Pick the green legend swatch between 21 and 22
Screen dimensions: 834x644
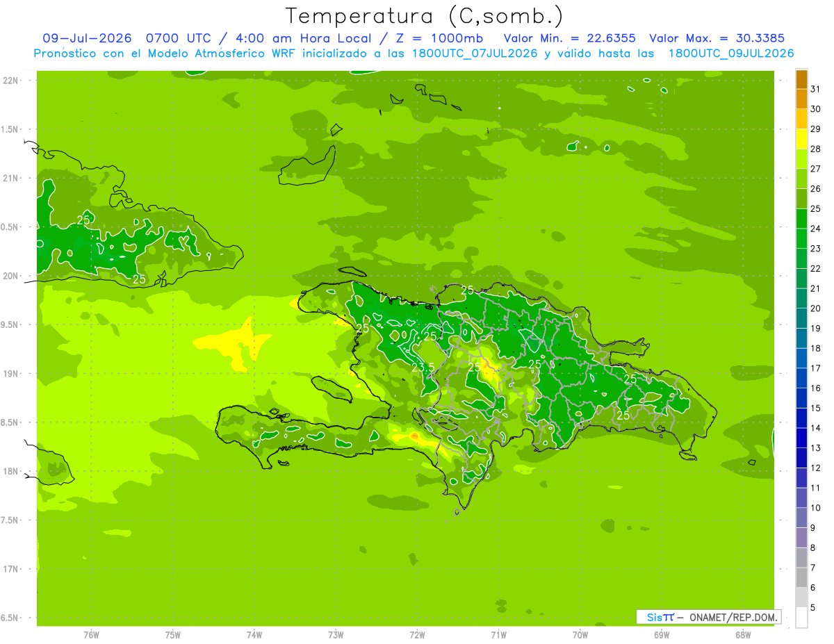point(801,279)
